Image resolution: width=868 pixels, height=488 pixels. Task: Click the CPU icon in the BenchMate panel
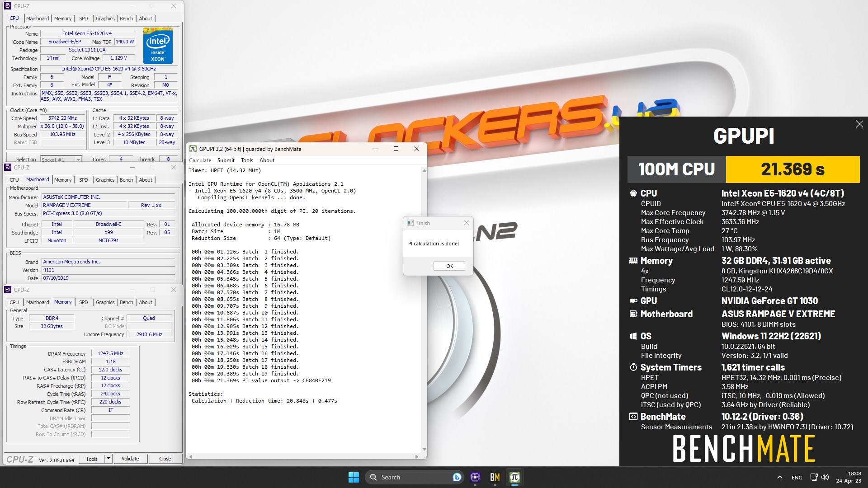pyautogui.click(x=633, y=193)
